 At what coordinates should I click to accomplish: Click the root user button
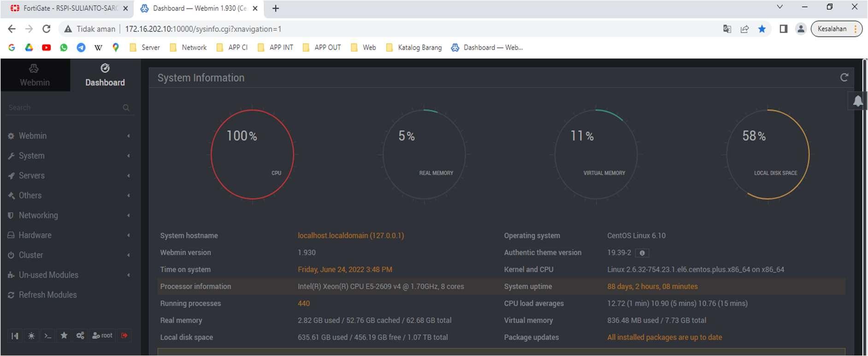tap(102, 336)
